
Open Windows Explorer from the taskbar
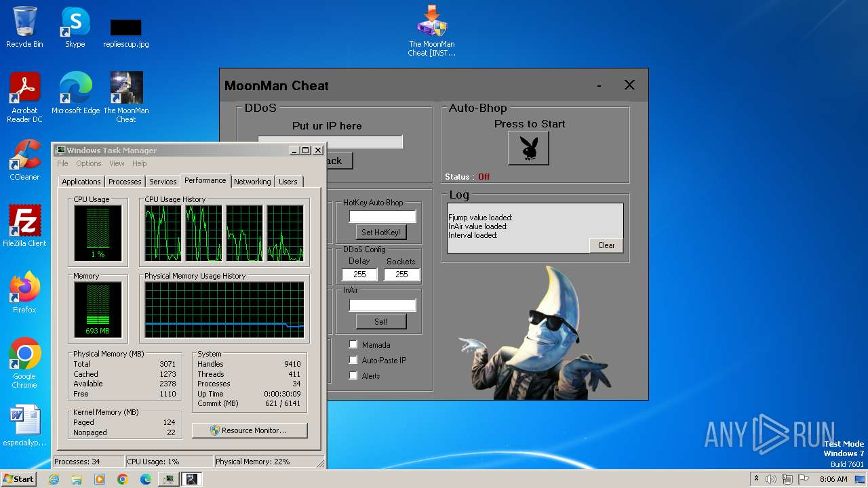coord(77,479)
